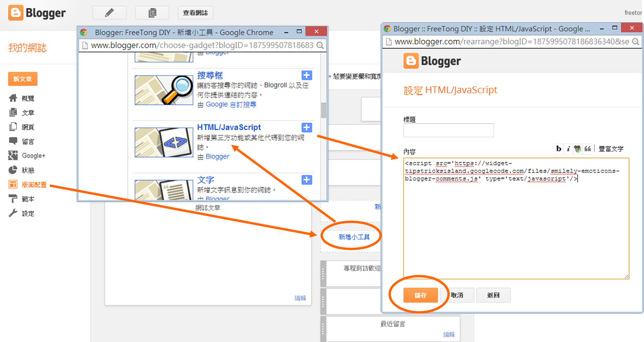The width and height of the screenshot is (644, 342).
Task: Open the Blogger author link under HTML/JavaScript
Action: (x=217, y=157)
